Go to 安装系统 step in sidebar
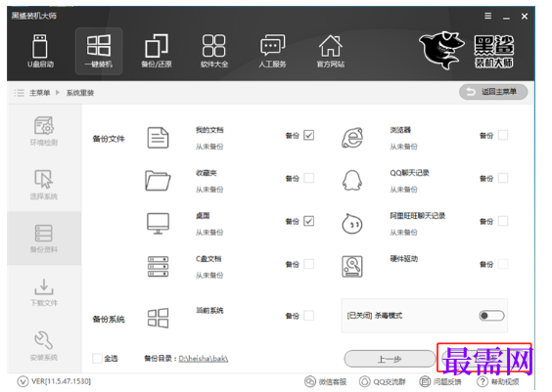 [x=44, y=346]
